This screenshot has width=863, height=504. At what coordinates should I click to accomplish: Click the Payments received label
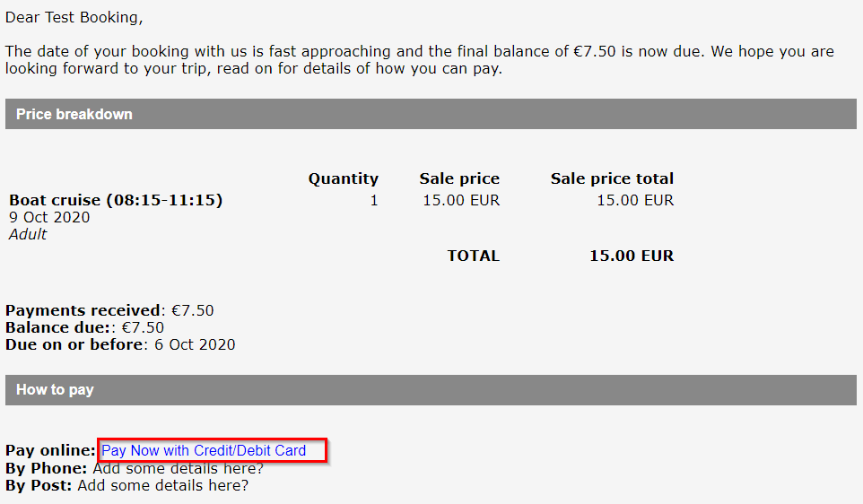(x=83, y=311)
